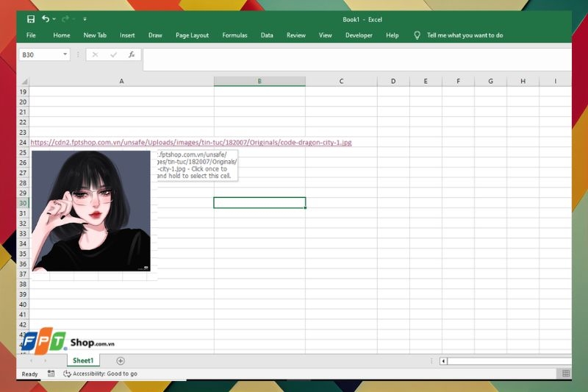
Task: Open the Developer tab
Action: 359,35
